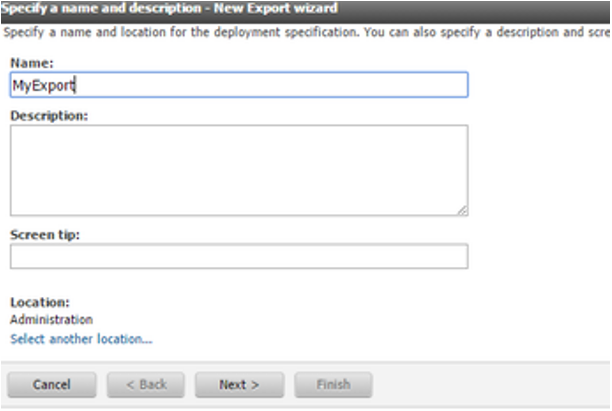Click the Name text field

pos(238,86)
